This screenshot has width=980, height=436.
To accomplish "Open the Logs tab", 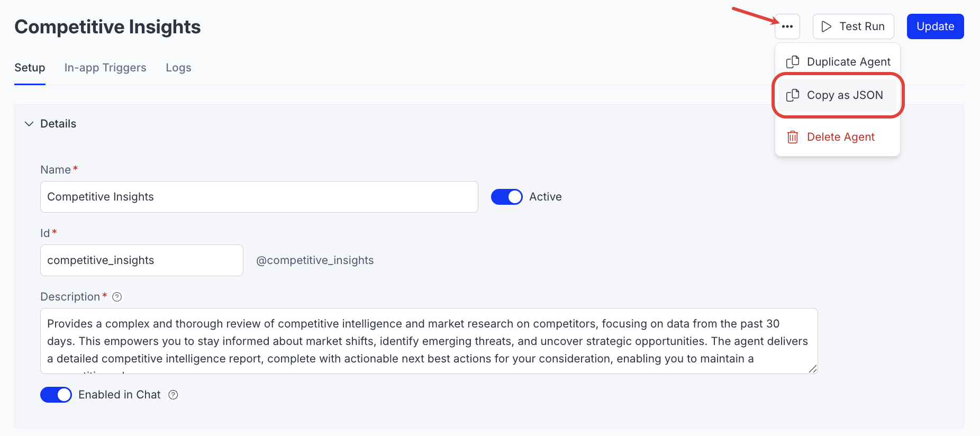I will pyautogui.click(x=178, y=68).
